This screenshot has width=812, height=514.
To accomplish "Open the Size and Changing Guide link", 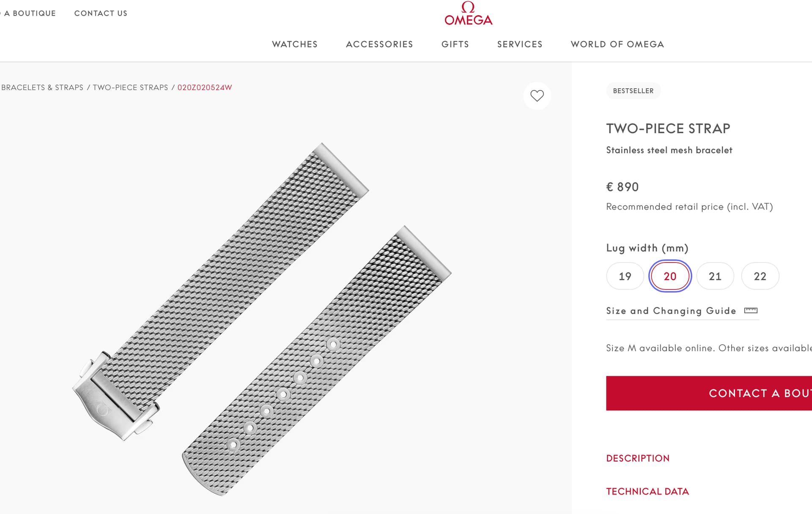I will tap(671, 311).
